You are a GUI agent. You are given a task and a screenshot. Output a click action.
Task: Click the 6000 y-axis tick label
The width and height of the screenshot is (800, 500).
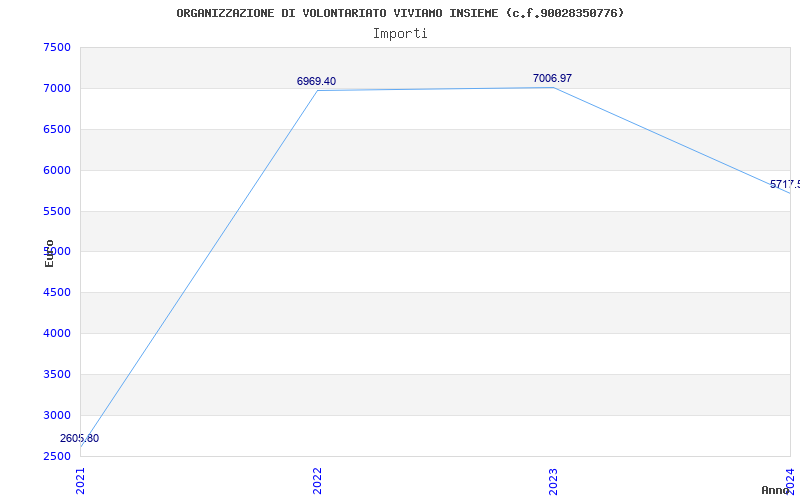[x=57, y=170]
